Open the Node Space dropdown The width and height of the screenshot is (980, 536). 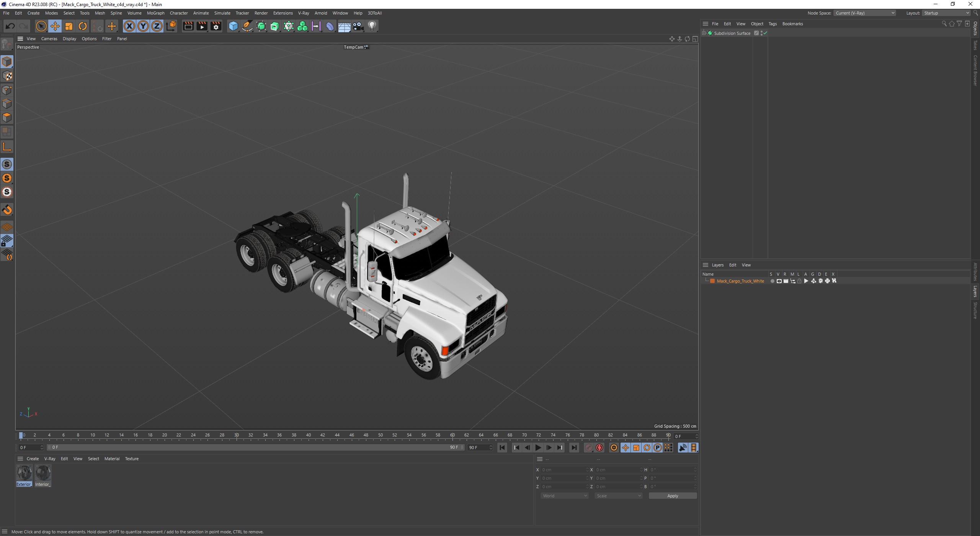coord(865,13)
